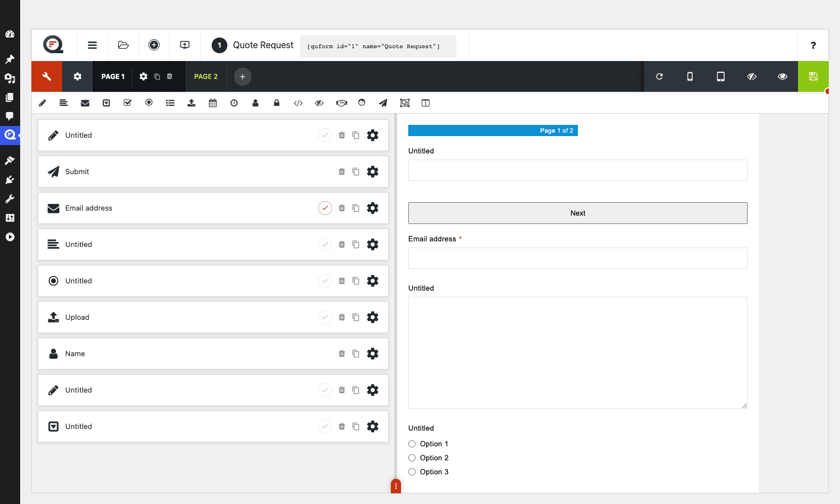This screenshot has width=840, height=504.
Task: Open settings gear for Untitled textarea row
Action: [x=372, y=245]
